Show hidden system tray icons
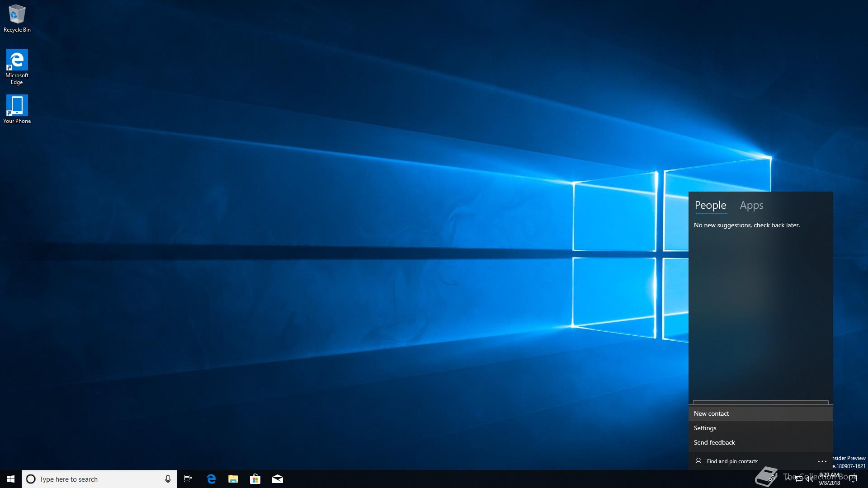 (x=788, y=479)
